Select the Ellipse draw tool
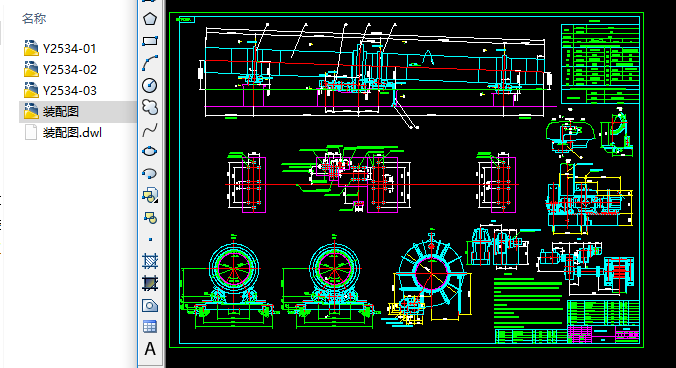676x368 pixels. (150, 151)
